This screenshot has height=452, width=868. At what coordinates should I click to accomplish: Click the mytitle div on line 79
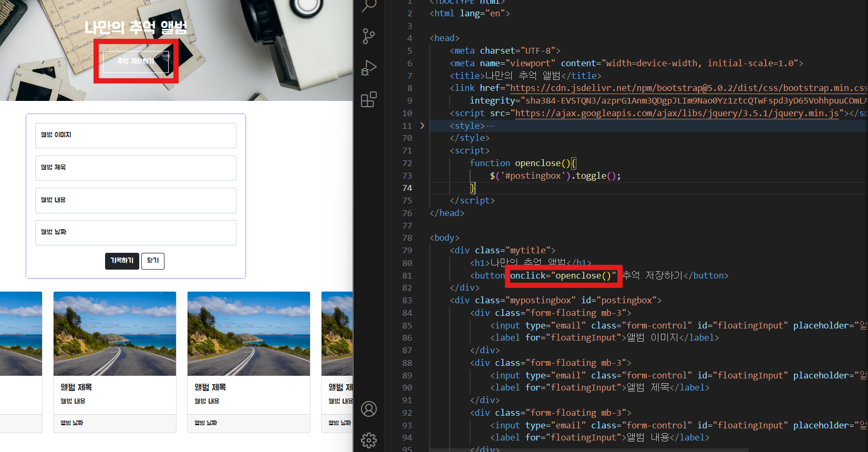click(x=502, y=250)
